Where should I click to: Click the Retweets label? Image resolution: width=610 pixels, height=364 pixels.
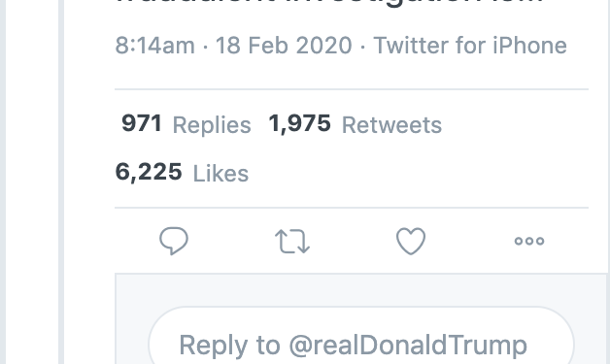[x=391, y=125]
